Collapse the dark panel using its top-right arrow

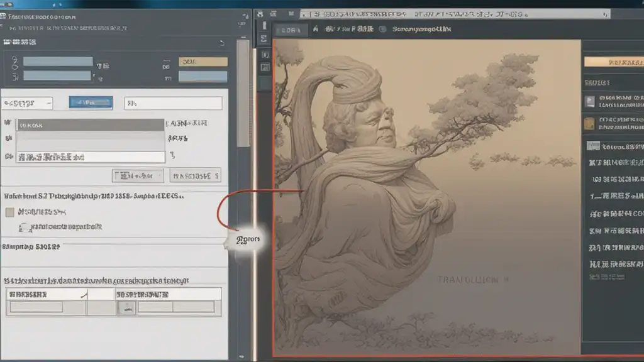pos(221,43)
